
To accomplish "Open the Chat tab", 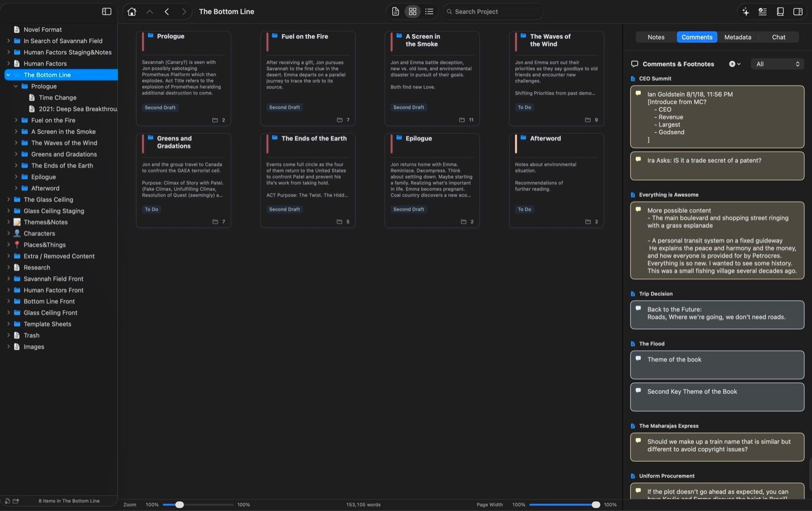I will (778, 37).
